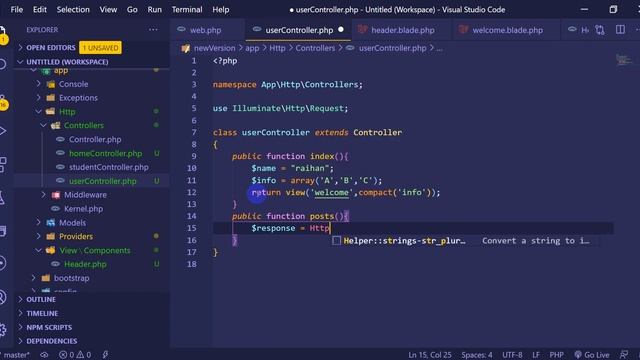Expand the Models folder
Image resolution: width=640 pixels, height=360 pixels.
[x=72, y=223]
